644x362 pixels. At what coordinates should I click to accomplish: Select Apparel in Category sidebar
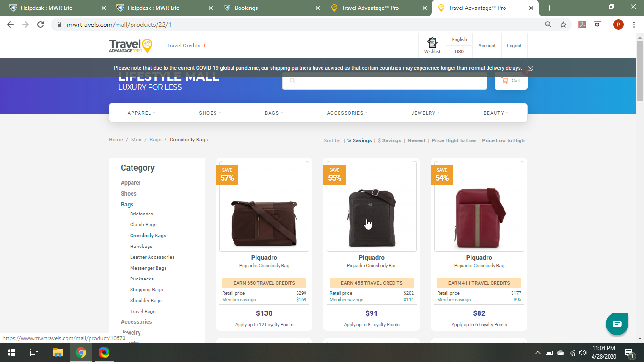(131, 183)
